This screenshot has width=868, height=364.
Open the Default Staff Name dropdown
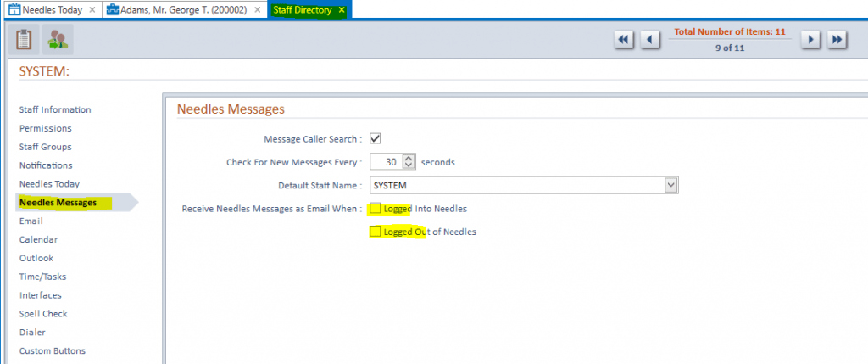(670, 185)
